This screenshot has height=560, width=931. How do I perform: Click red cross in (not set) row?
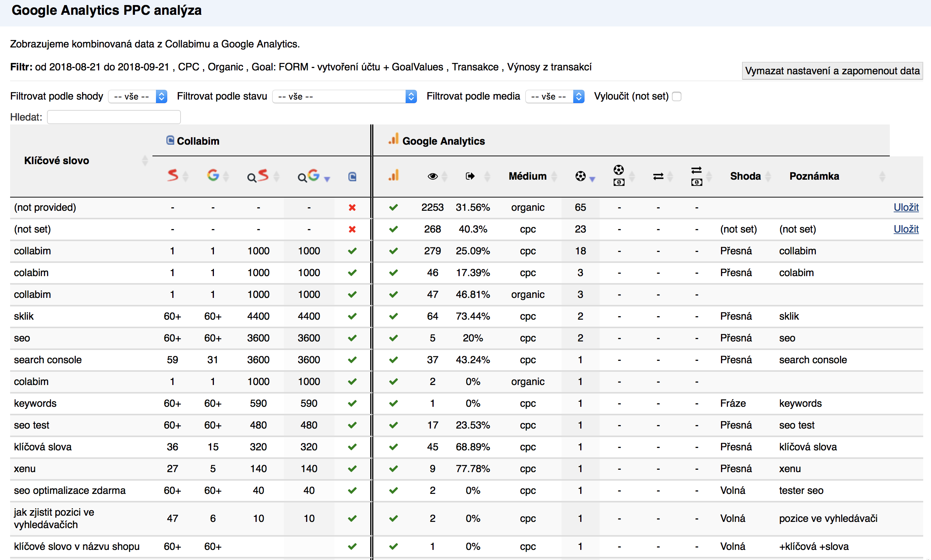click(x=352, y=229)
